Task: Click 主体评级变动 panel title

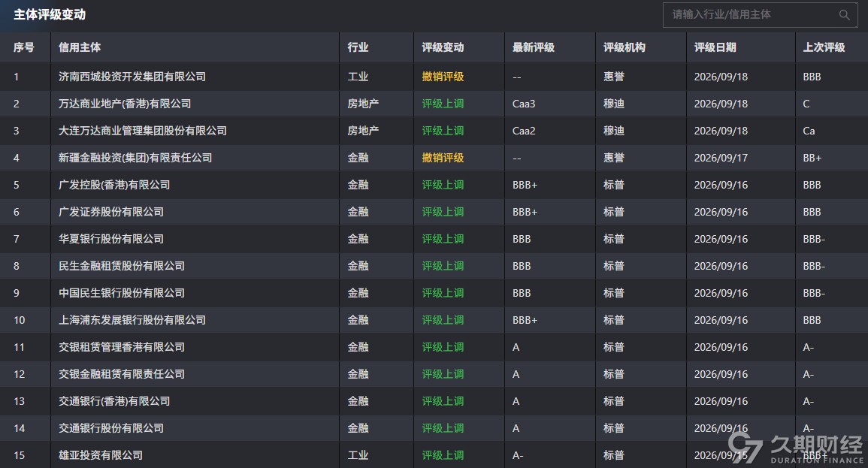Action: pos(50,14)
